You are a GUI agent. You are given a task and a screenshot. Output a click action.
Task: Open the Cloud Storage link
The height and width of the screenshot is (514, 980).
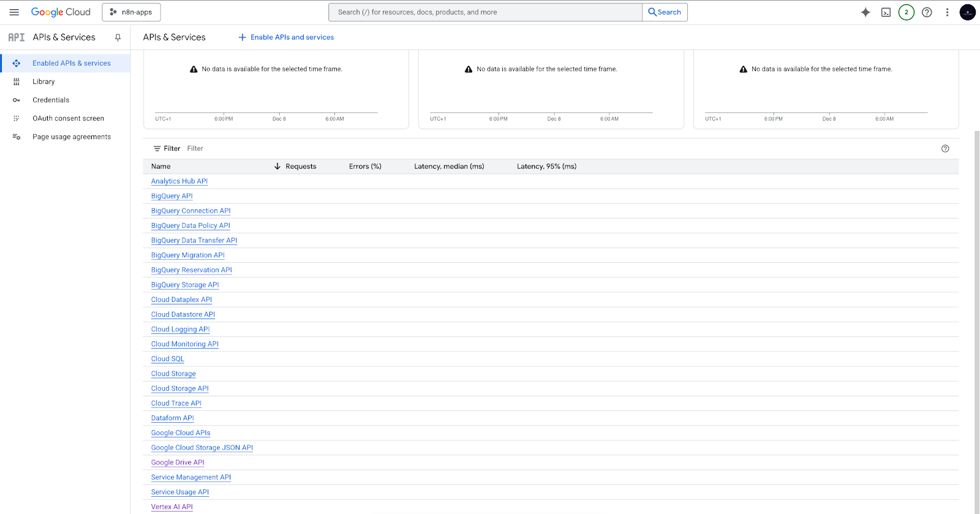(x=173, y=374)
